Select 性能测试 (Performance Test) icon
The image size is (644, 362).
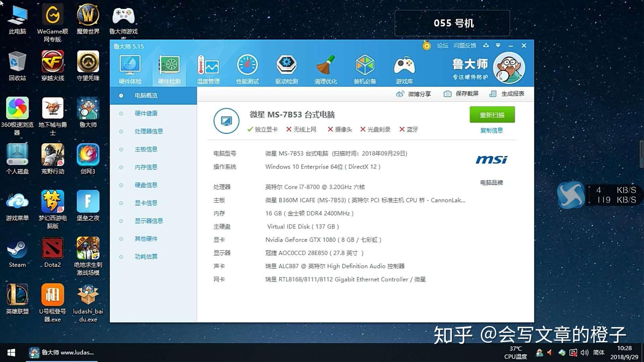(247, 68)
